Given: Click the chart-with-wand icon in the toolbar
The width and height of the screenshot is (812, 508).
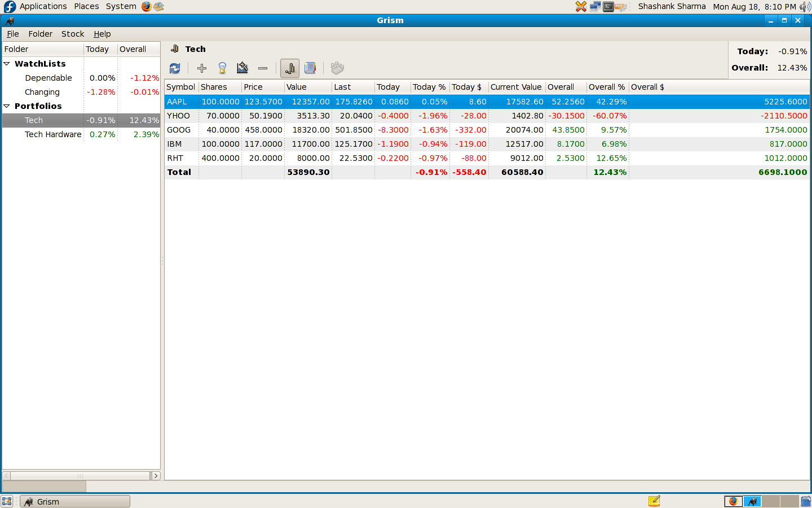Looking at the screenshot, I should [x=242, y=68].
